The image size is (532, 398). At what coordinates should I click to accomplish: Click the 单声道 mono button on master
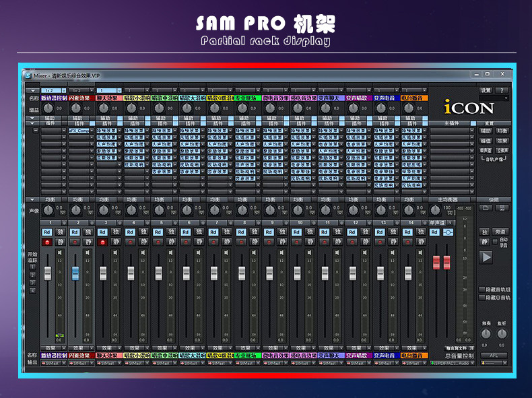tap(438, 223)
